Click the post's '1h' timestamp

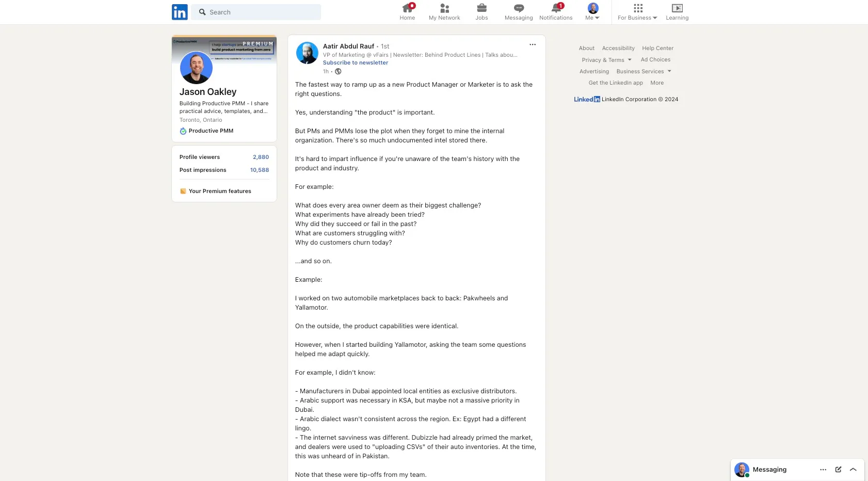[326, 71]
